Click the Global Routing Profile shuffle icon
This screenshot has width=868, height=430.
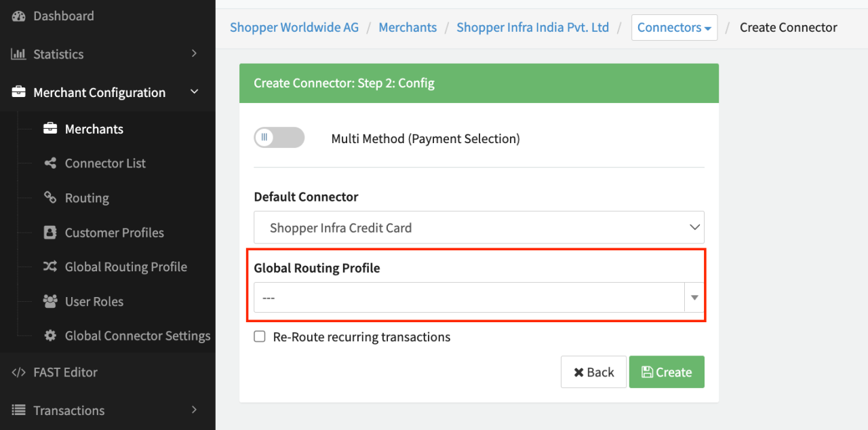click(x=50, y=267)
